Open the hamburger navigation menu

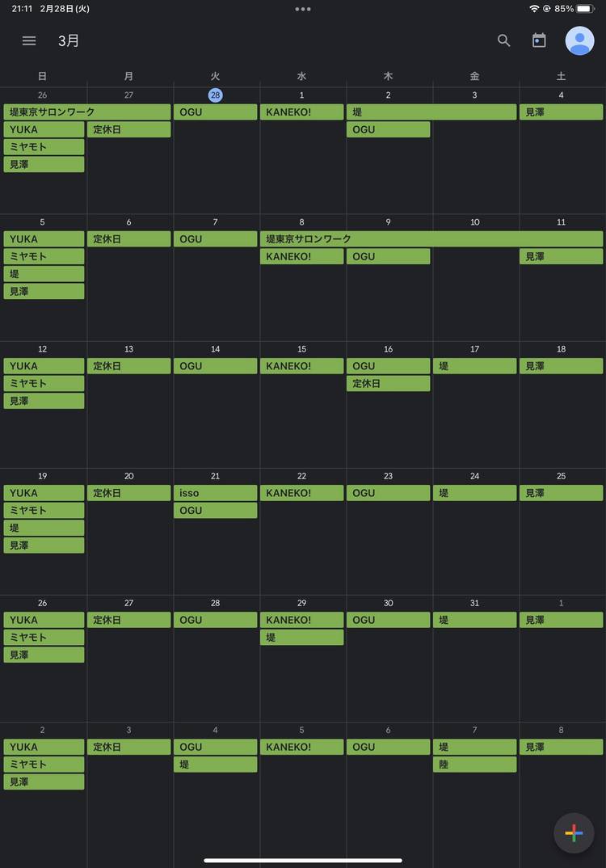click(x=29, y=40)
